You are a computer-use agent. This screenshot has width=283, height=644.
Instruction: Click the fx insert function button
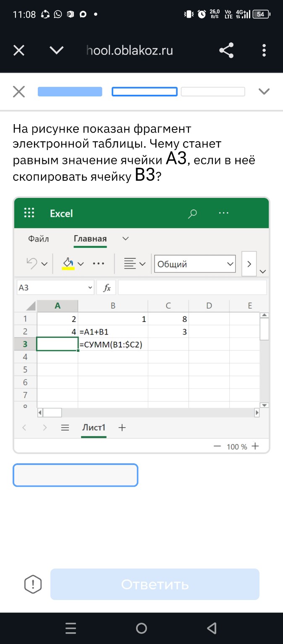pos(107,288)
